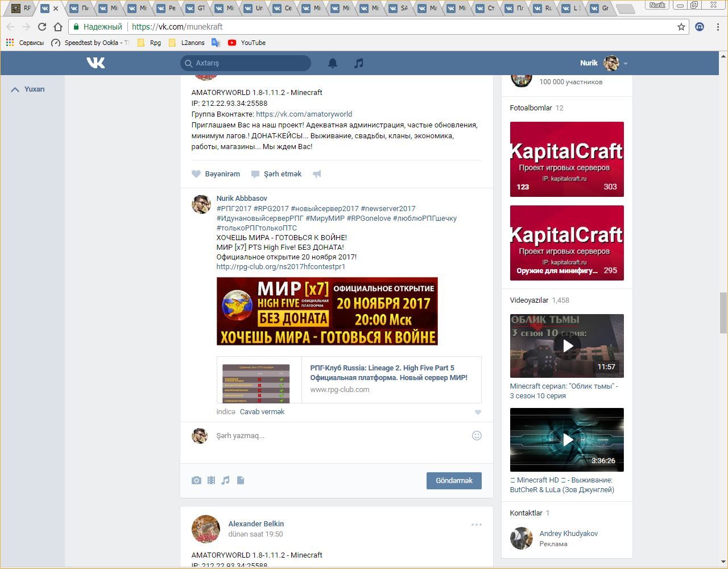
Task: Click inside the Şərh yazmaq comment field
Action: point(341,436)
